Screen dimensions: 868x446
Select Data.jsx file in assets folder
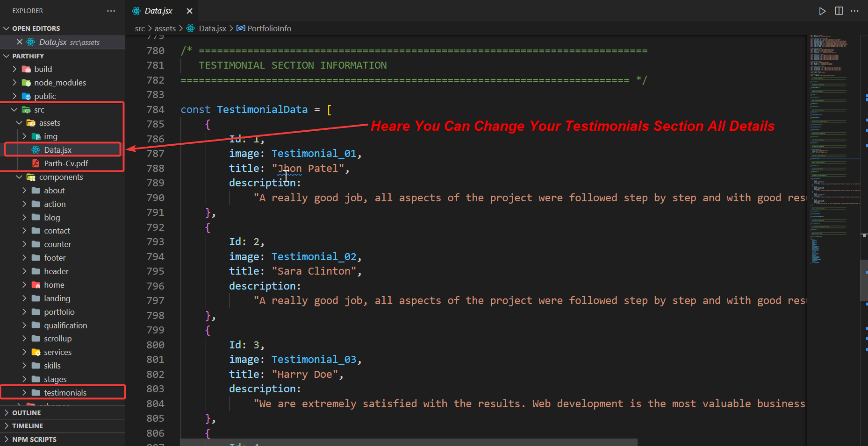57,150
